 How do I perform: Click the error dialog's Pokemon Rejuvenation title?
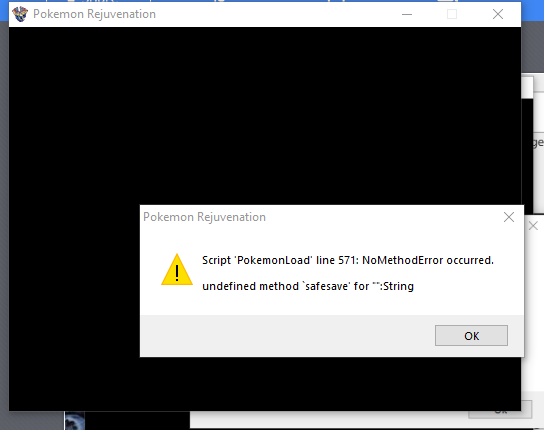[204, 217]
